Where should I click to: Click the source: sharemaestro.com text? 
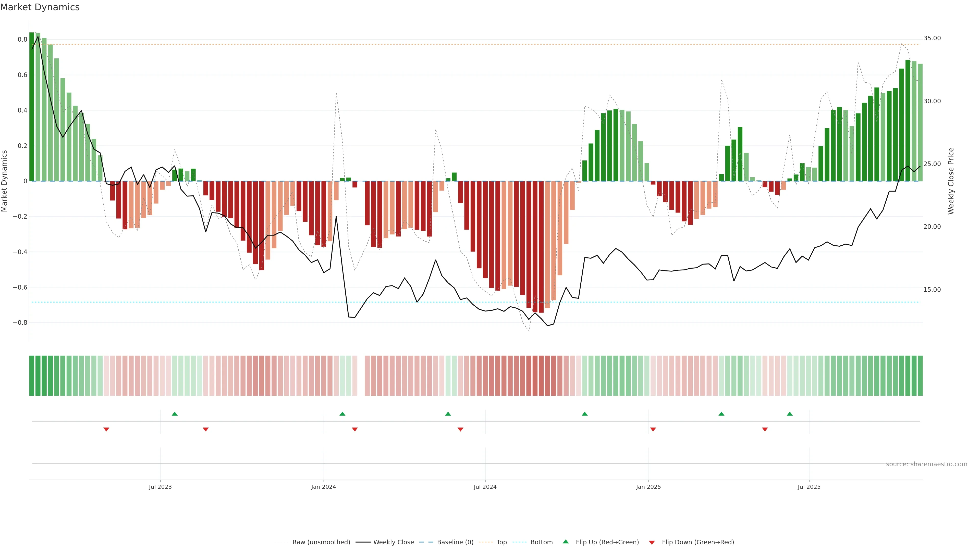point(926,464)
